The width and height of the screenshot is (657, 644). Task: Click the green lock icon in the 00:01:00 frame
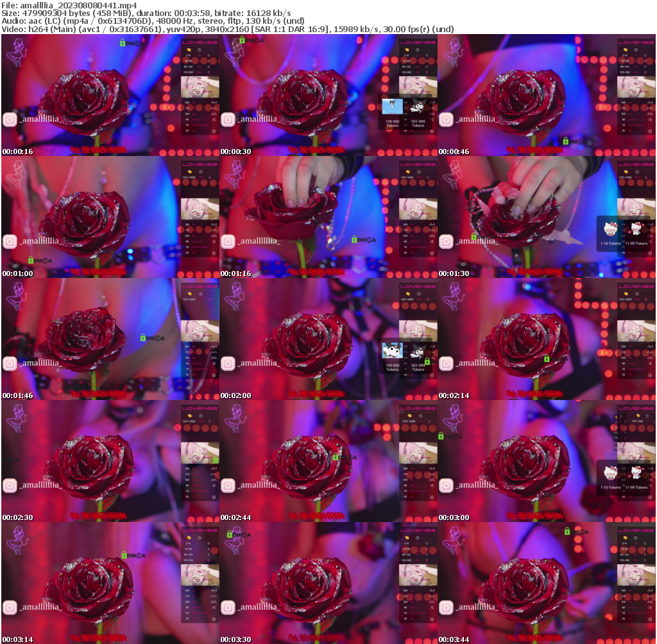click(x=31, y=260)
